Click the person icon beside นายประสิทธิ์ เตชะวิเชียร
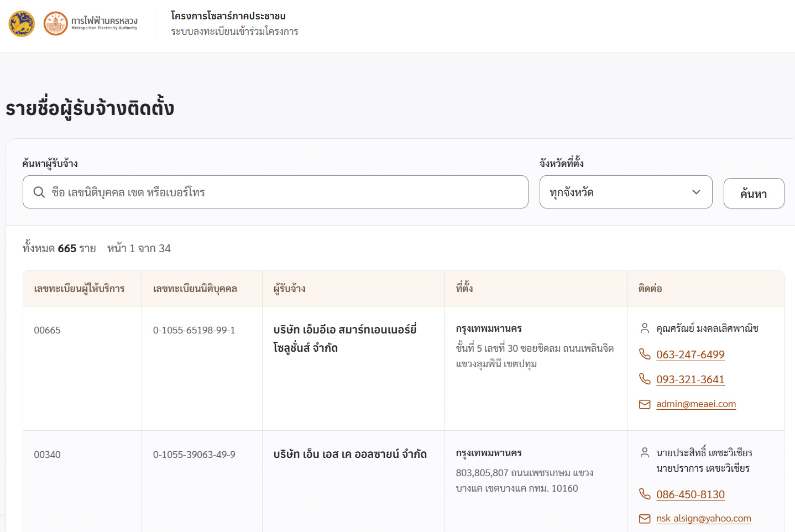795x532 pixels. coord(645,453)
